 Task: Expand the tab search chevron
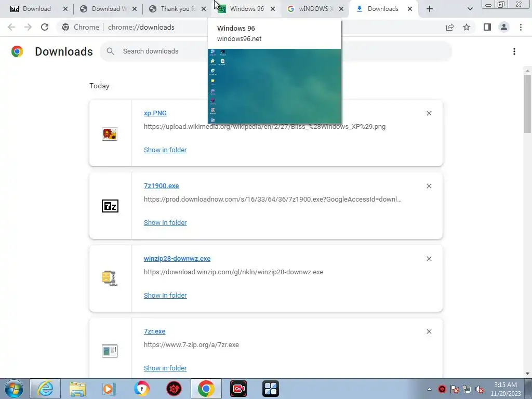pos(470,9)
